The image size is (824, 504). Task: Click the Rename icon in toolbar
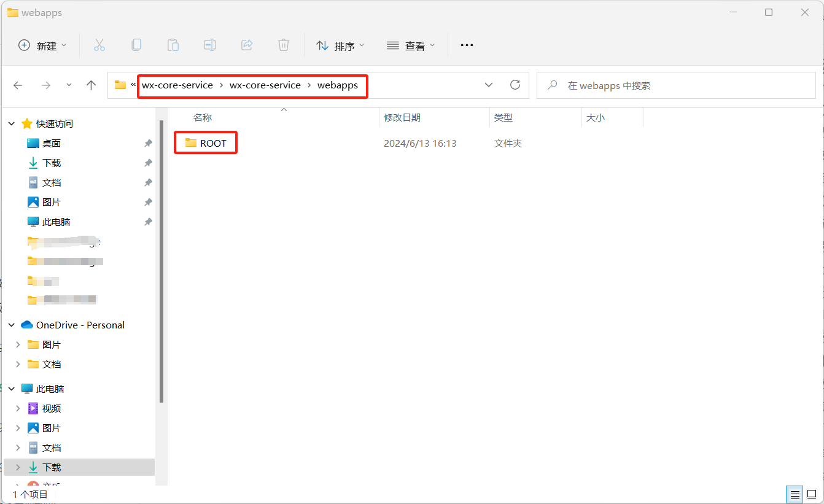click(210, 45)
